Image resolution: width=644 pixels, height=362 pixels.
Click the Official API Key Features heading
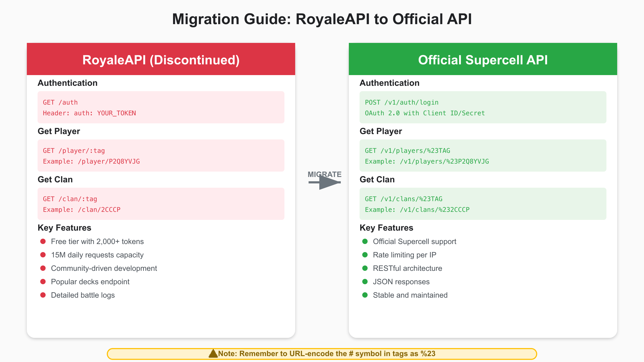tap(386, 228)
